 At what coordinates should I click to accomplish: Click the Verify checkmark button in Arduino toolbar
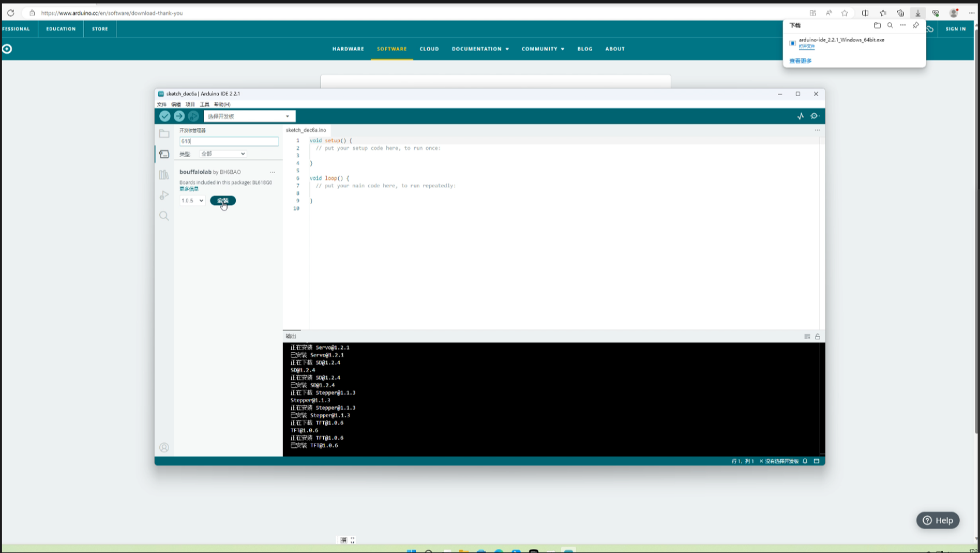tap(165, 116)
